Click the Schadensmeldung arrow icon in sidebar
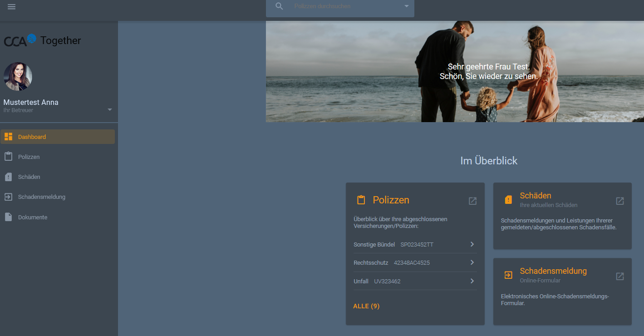This screenshot has width=644, height=336. 8,197
